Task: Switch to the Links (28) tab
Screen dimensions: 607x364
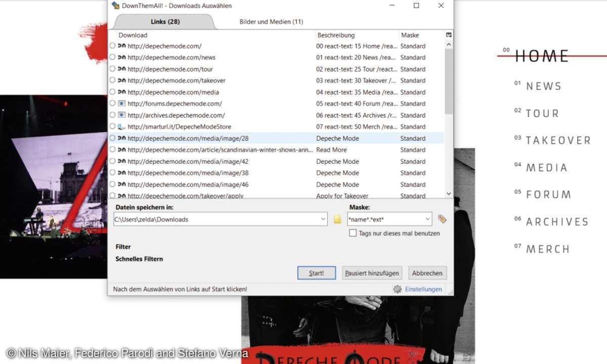Action: pyautogui.click(x=165, y=22)
